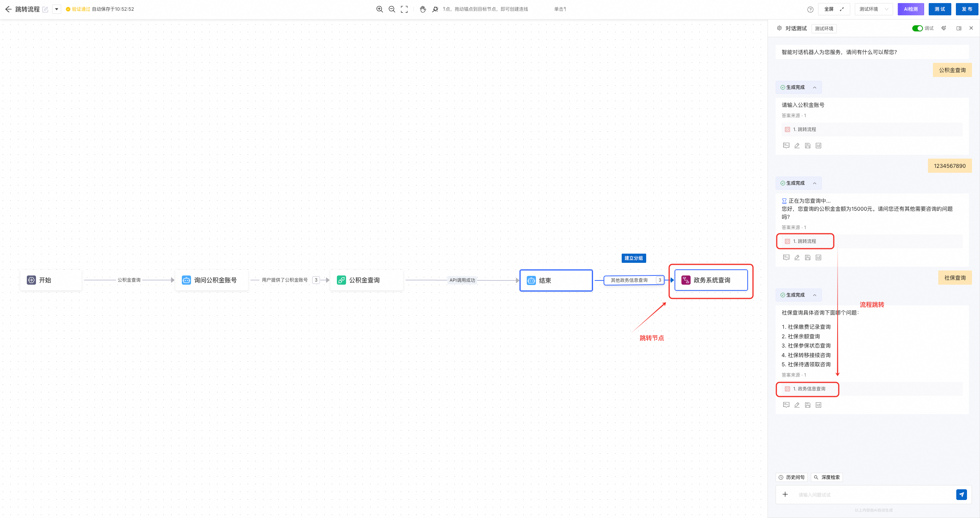Click the save icon under the 社保 answer
This screenshot has width=980, height=518.
[808, 405]
